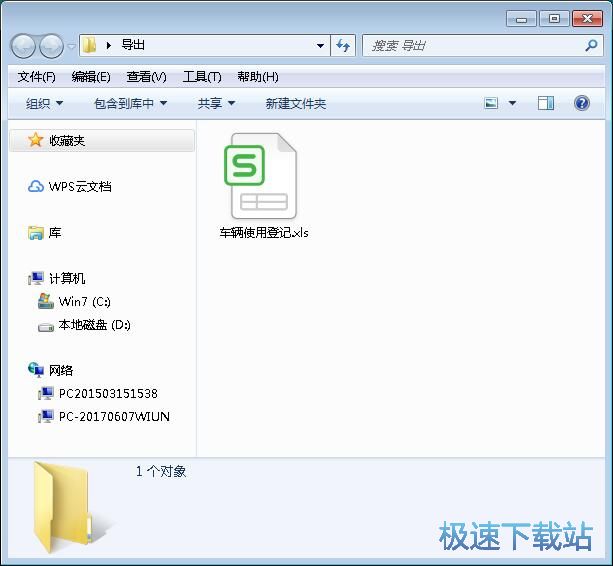Open the 组织 dropdown
Viewport: 613px width, 566px height.
pyautogui.click(x=44, y=104)
